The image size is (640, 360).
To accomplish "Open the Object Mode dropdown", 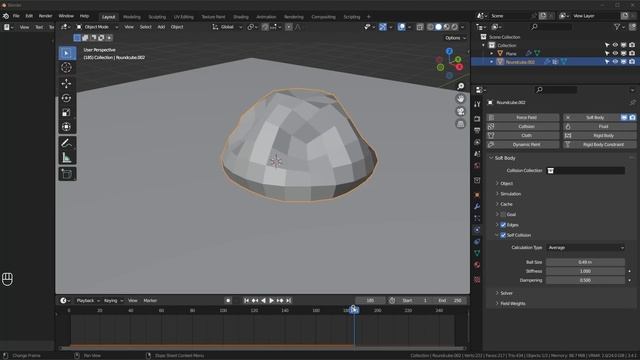I will (97, 27).
